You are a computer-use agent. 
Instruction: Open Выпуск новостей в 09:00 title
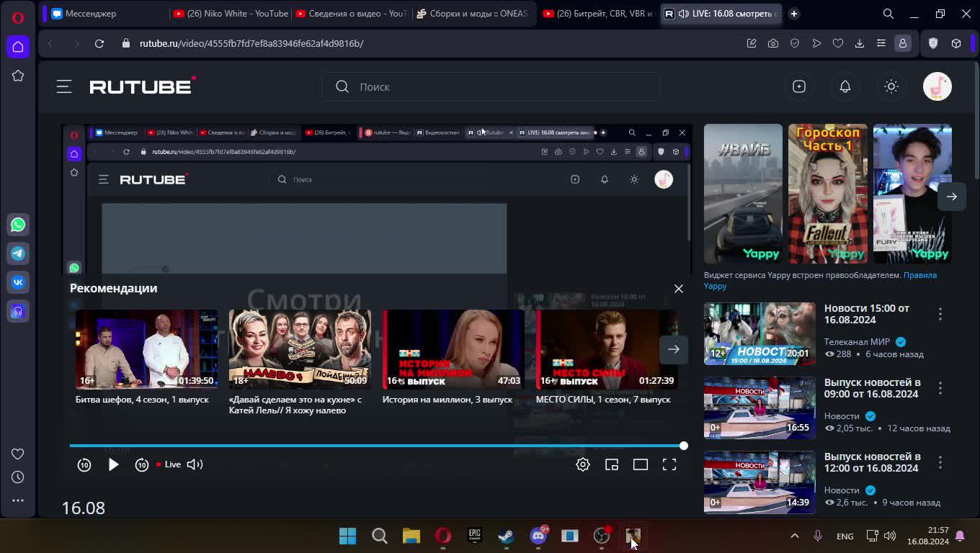[x=872, y=388]
